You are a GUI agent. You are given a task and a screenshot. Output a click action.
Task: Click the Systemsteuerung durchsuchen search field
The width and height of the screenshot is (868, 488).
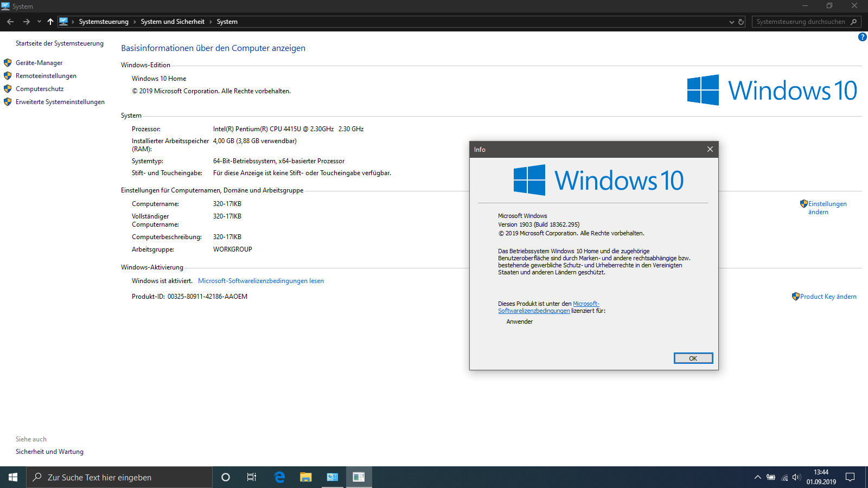[x=800, y=22]
